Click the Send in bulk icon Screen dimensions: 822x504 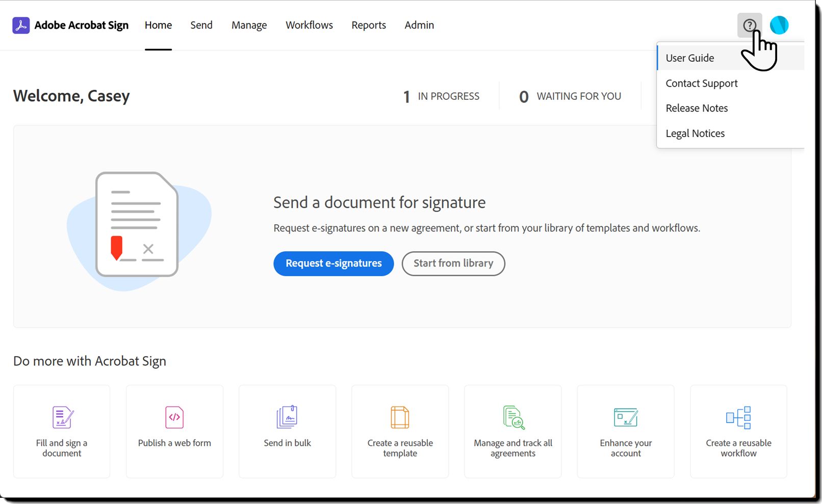pyautogui.click(x=287, y=417)
